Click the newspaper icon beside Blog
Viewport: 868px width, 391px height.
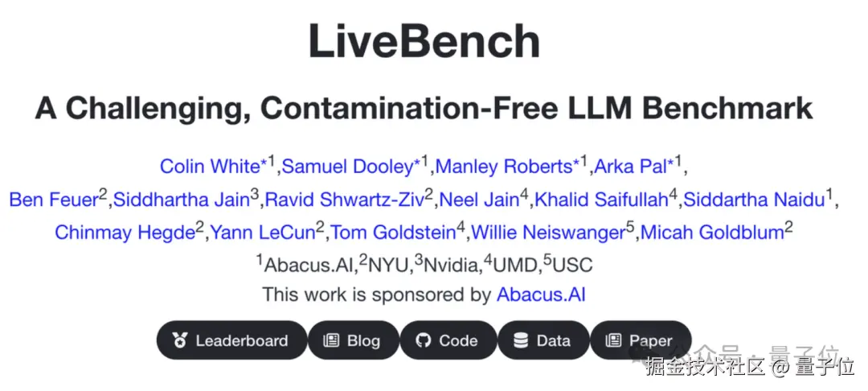[x=331, y=340]
